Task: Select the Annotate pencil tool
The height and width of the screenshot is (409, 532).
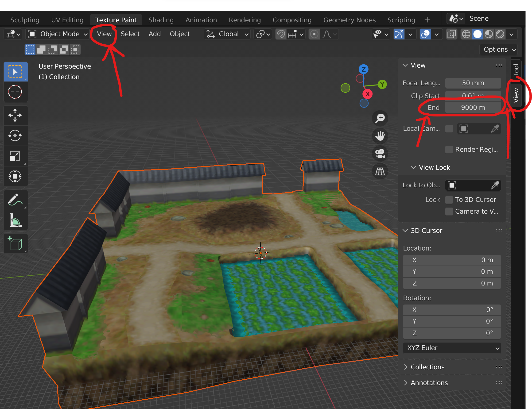Action: coord(15,200)
